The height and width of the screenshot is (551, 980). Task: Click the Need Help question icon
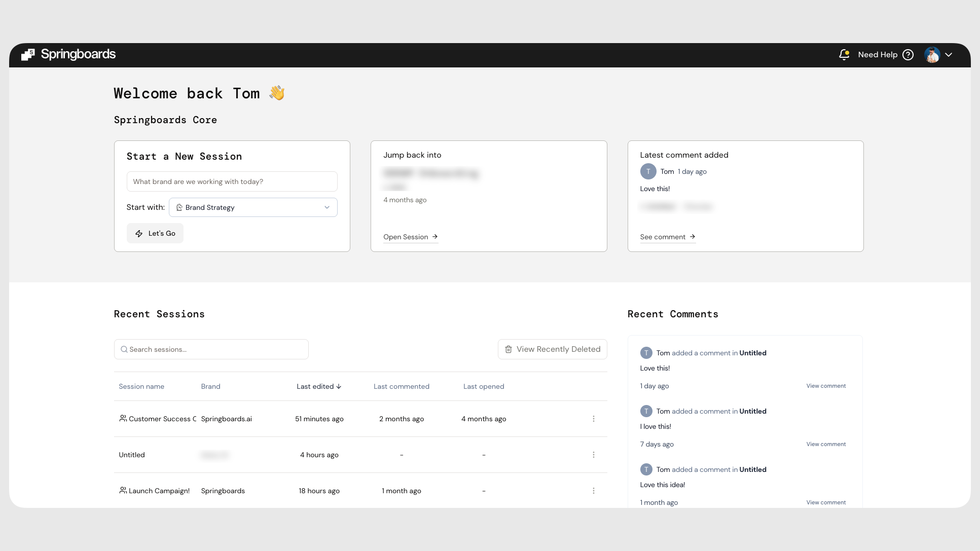908,55
